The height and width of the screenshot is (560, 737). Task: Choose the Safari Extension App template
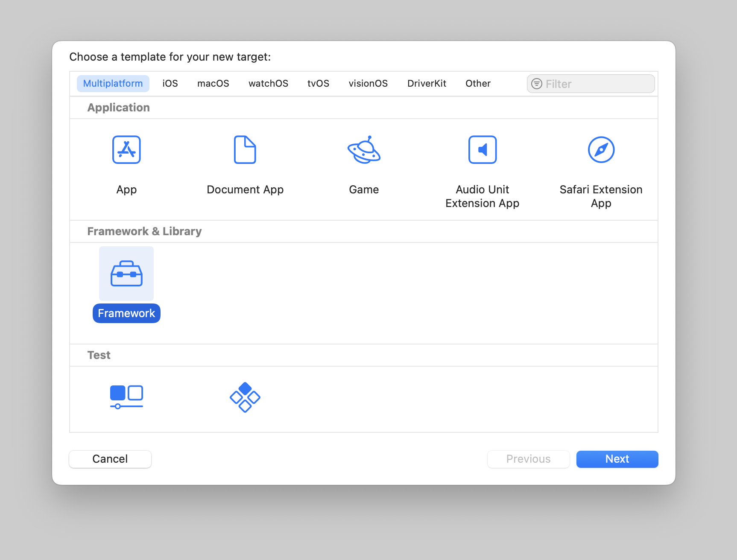coord(601,150)
